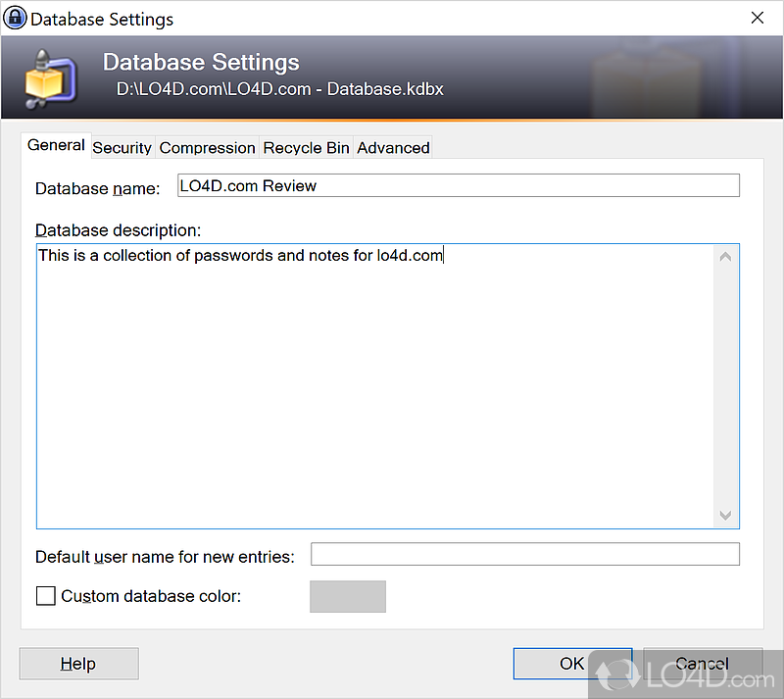784x699 pixels.
Task: Click the database settings banner icon
Action: click(x=51, y=78)
